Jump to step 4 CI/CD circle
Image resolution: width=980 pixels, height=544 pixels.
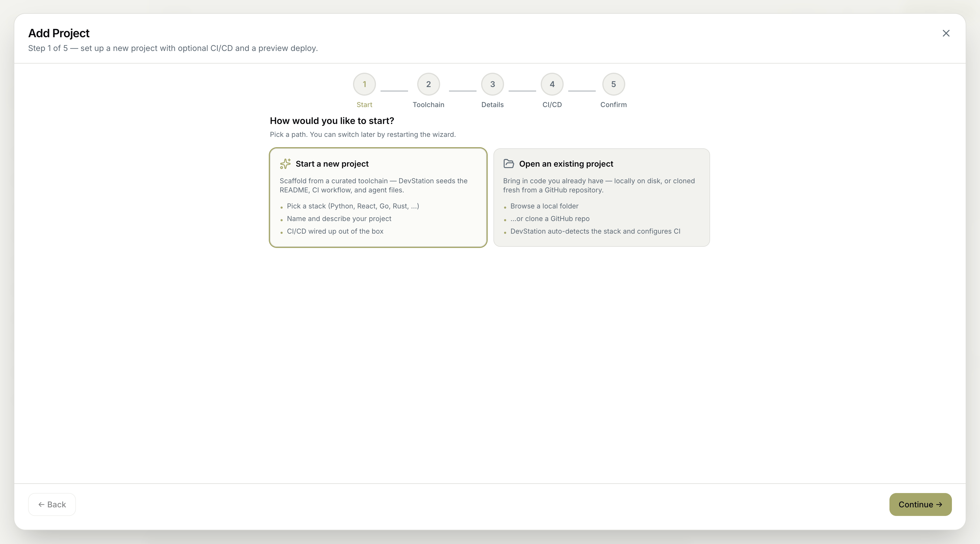tap(552, 84)
